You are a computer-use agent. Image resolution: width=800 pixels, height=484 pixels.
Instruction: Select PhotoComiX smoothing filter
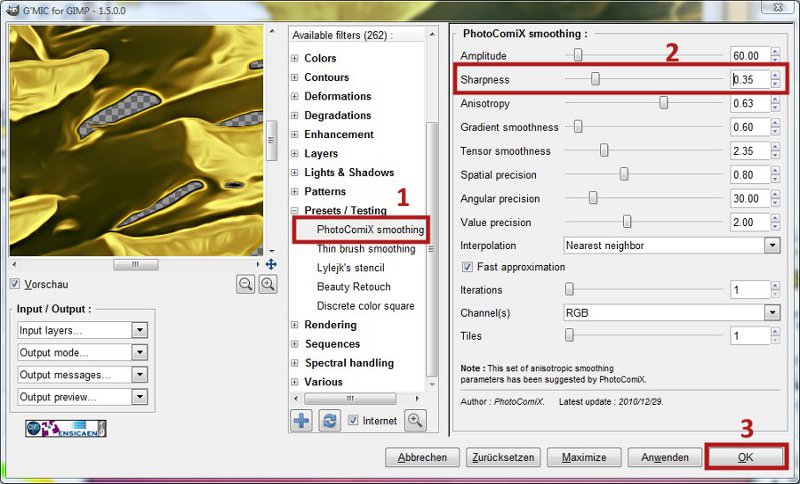tap(370, 230)
